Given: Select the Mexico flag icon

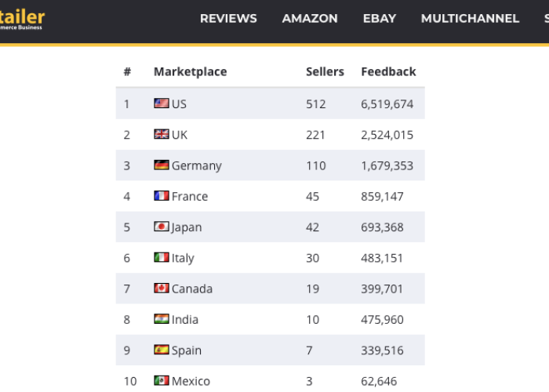Looking at the screenshot, I should 162,380.
